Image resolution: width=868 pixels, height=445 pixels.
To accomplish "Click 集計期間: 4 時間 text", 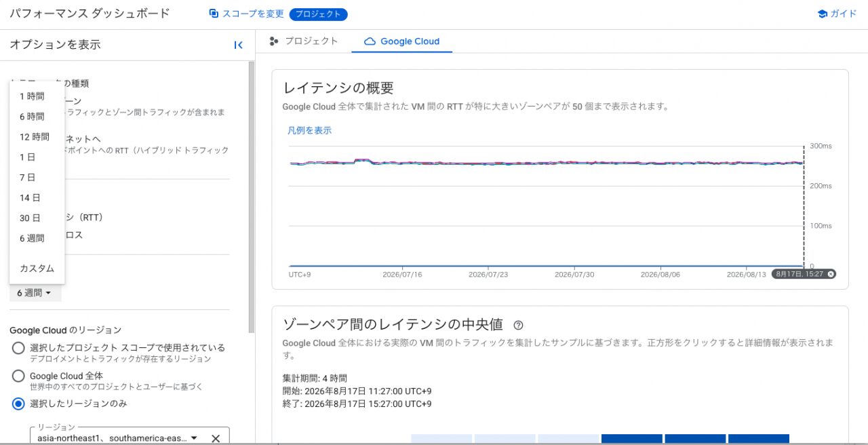I will 315,379.
